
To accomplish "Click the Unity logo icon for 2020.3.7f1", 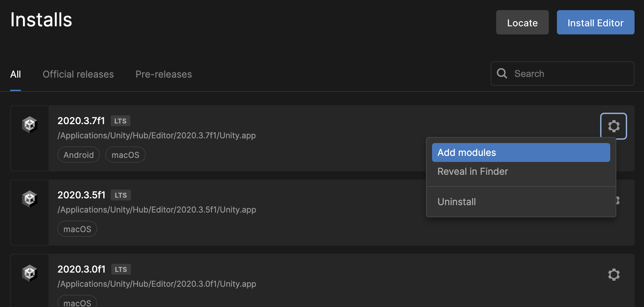I will (x=30, y=125).
